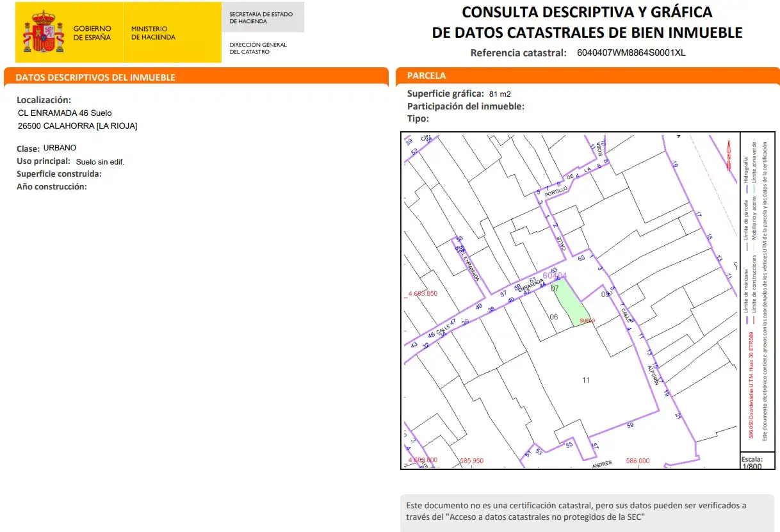Click the 'Superficie gráfica:' label
780x532 pixels.
pos(446,93)
